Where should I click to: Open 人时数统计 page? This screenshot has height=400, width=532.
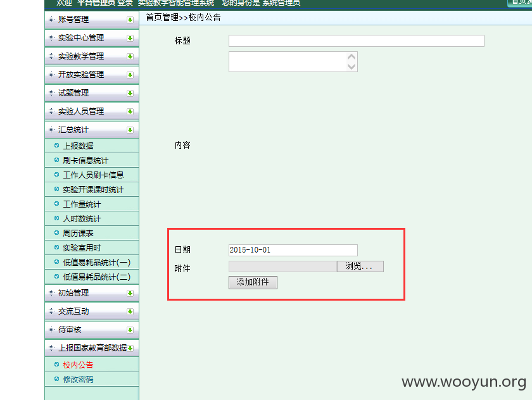tap(82, 218)
